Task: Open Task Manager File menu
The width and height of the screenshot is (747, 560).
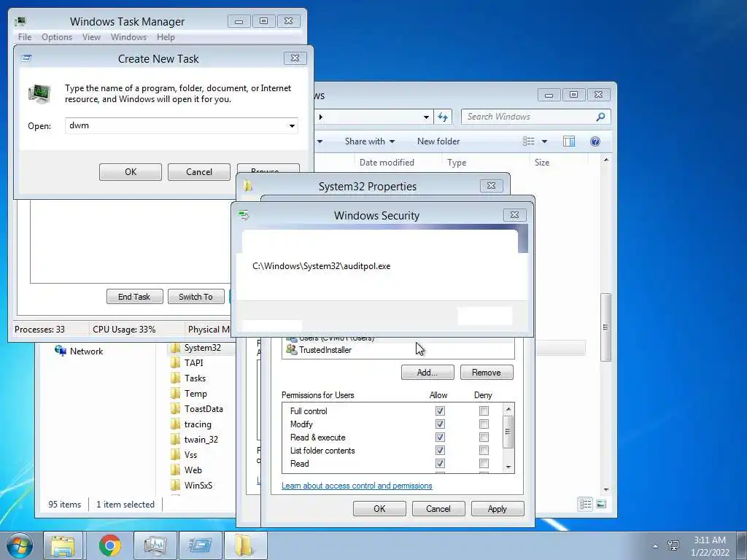Action: pos(25,36)
